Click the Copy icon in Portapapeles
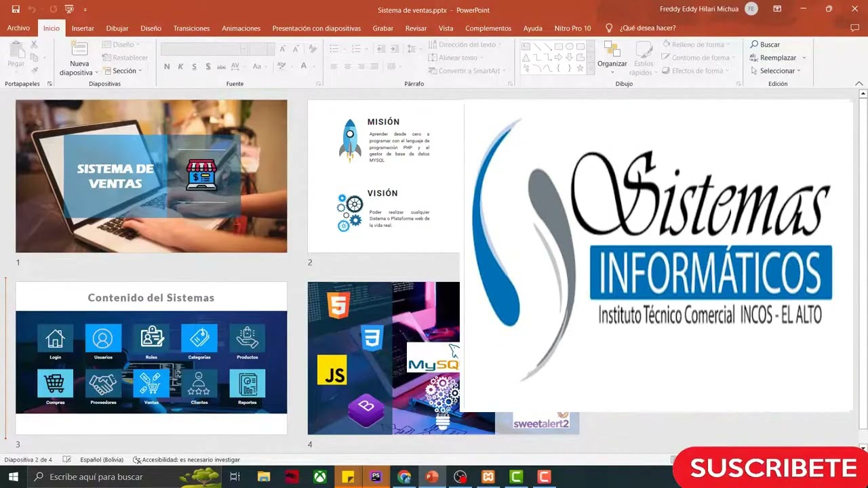 point(34,58)
